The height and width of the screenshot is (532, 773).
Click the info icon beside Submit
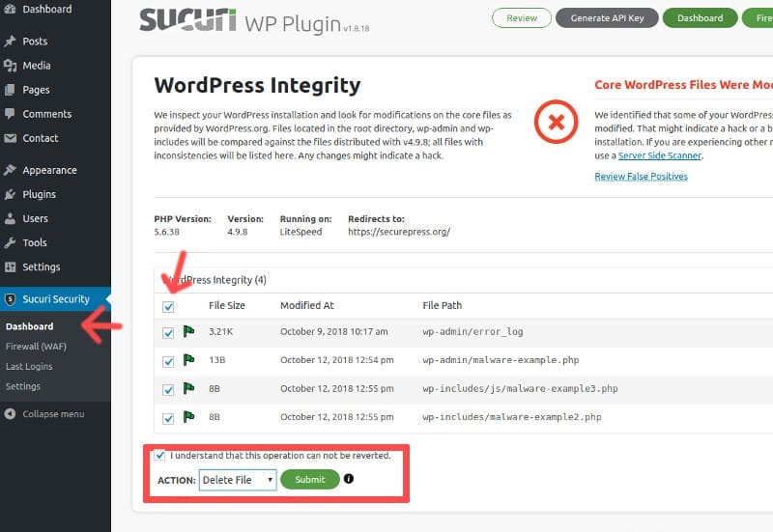[x=349, y=479]
